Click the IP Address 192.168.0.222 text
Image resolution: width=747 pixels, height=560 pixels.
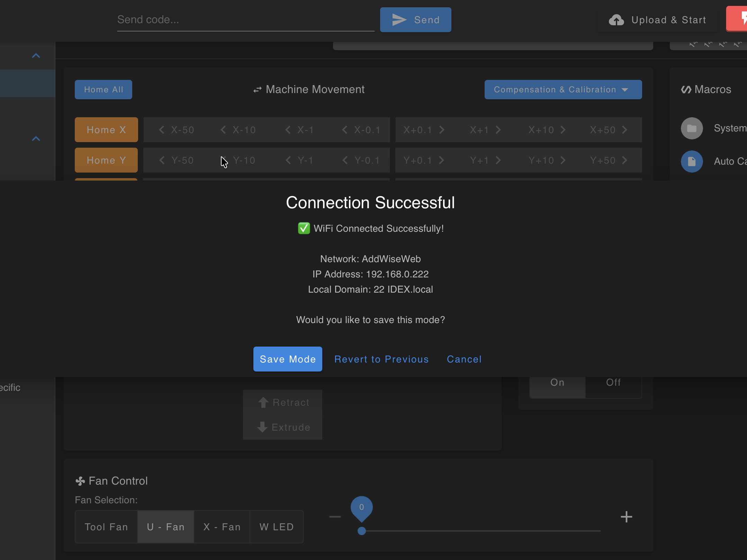370,274
